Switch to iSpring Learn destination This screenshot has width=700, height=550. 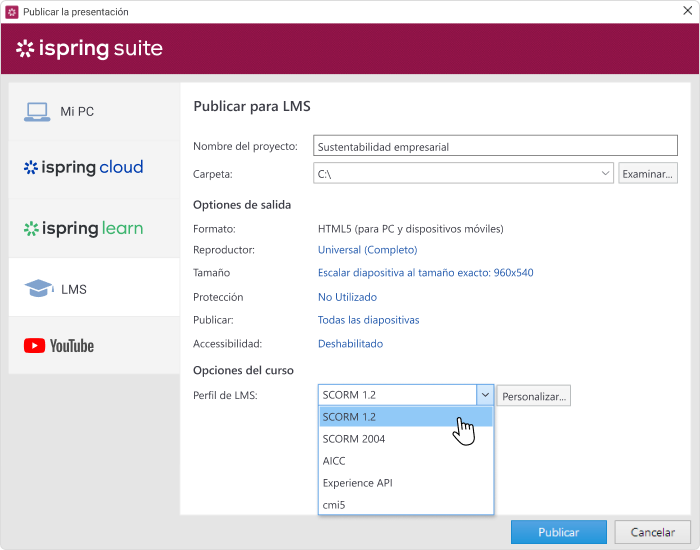[x=94, y=229]
